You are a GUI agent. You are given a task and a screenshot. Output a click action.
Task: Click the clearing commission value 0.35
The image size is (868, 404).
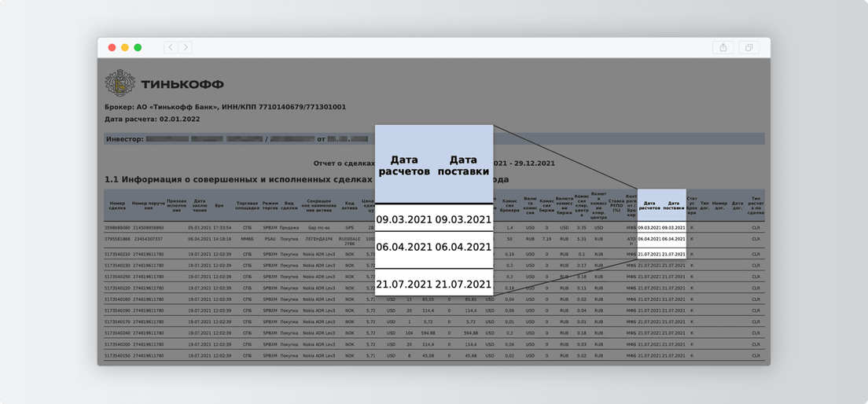(x=581, y=227)
